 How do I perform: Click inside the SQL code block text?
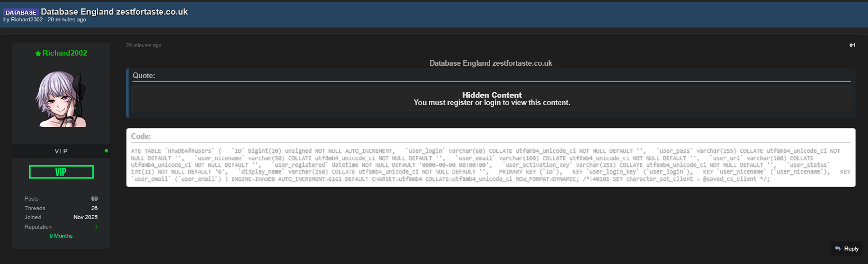tap(491, 165)
